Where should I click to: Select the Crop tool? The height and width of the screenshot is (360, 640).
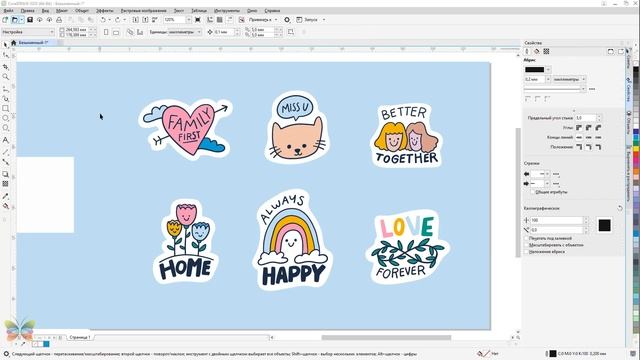[x=5, y=67]
